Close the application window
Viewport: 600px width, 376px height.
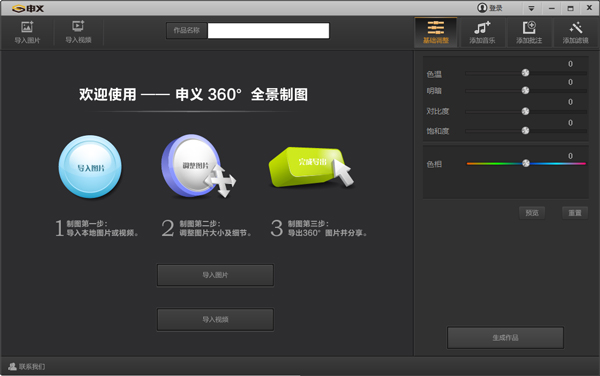tap(589, 8)
